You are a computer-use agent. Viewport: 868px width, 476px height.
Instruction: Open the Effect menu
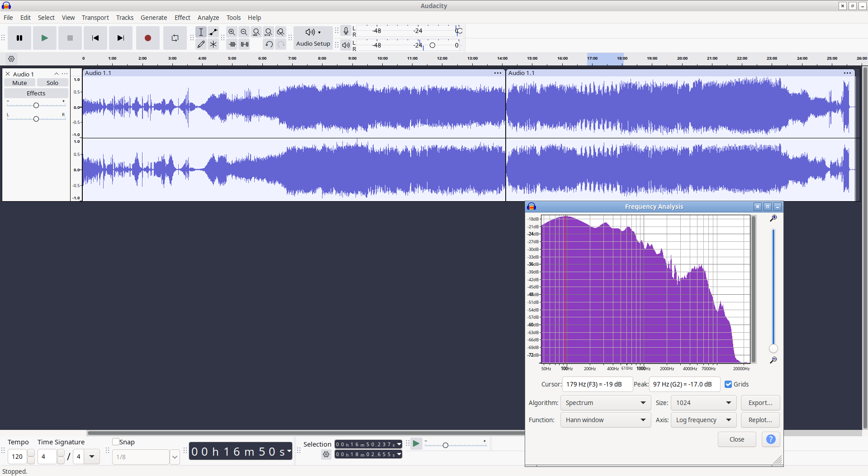coord(182,18)
